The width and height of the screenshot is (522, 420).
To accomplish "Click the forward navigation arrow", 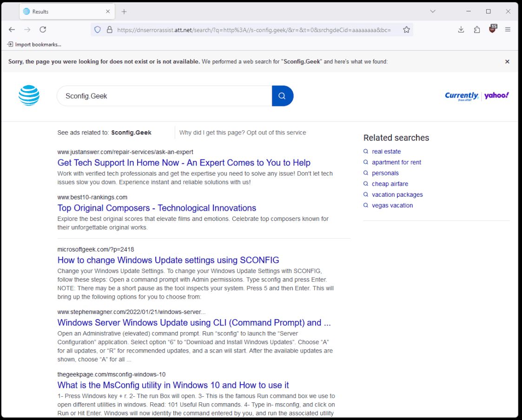I will pyautogui.click(x=27, y=30).
